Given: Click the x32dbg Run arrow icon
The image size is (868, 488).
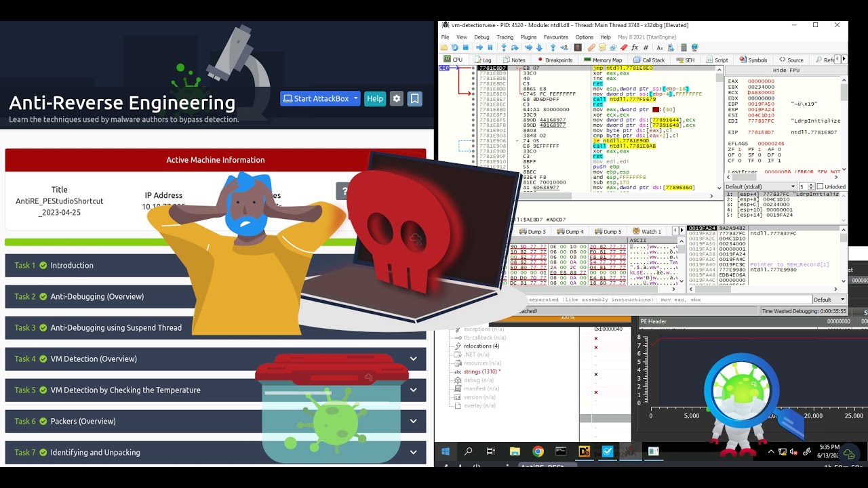Looking at the screenshot, I should tap(479, 47).
